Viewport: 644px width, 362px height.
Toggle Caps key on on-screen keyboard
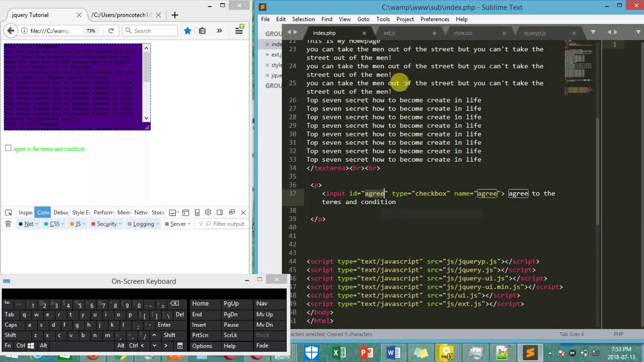(x=11, y=325)
